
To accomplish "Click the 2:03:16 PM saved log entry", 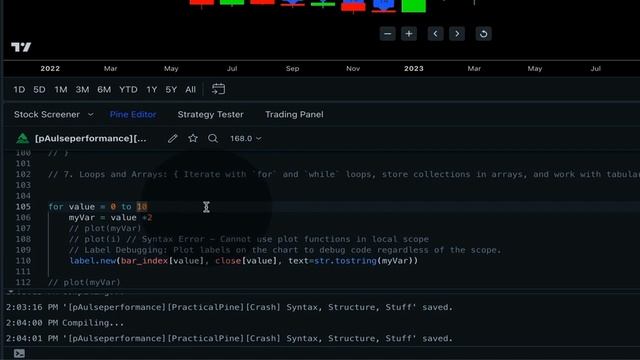I will click(x=229, y=307).
